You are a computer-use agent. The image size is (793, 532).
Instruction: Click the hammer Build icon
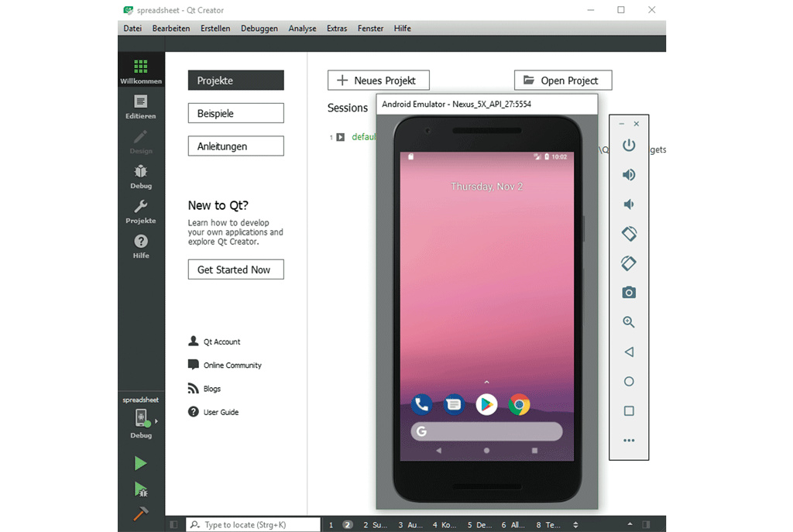(140, 513)
